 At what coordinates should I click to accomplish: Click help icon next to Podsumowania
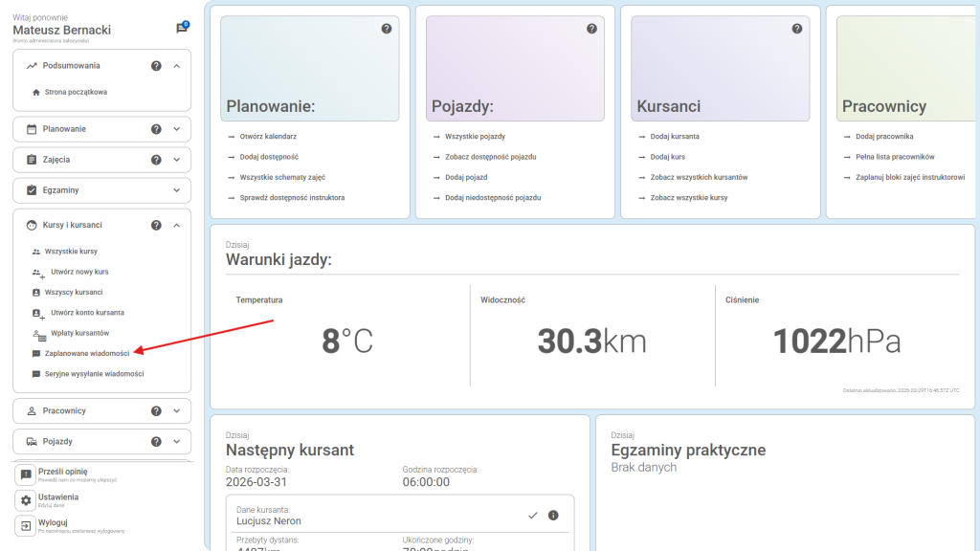(x=156, y=66)
